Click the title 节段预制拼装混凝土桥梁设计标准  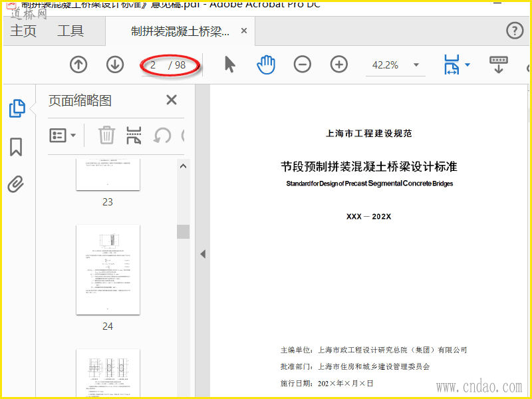[x=369, y=167]
